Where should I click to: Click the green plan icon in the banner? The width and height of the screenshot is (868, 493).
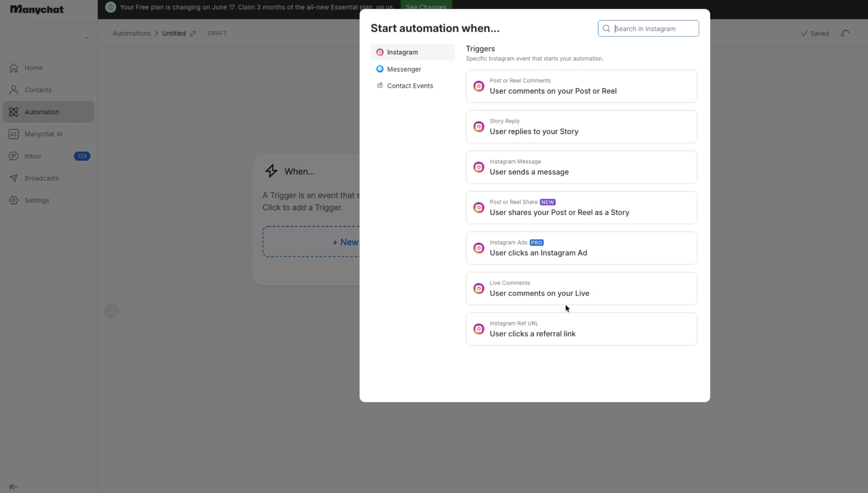coord(111,7)
